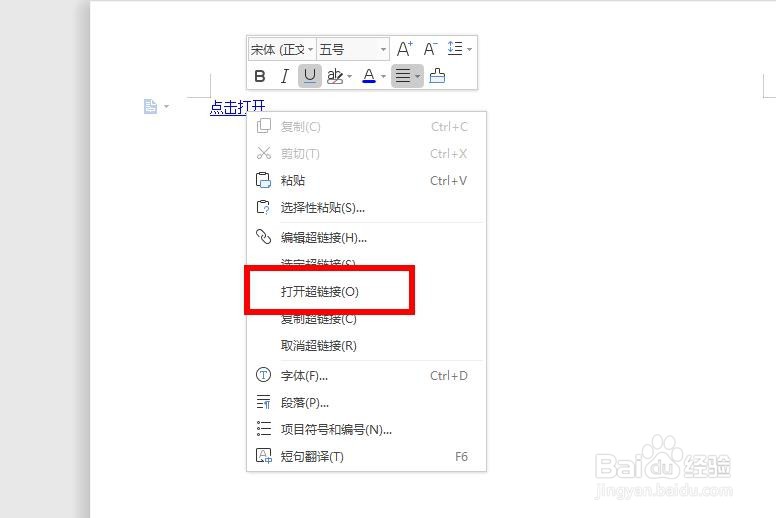Click the F6 shortcut text
The width and height of the screenshot is (776, 518).
tap(461, 456)
